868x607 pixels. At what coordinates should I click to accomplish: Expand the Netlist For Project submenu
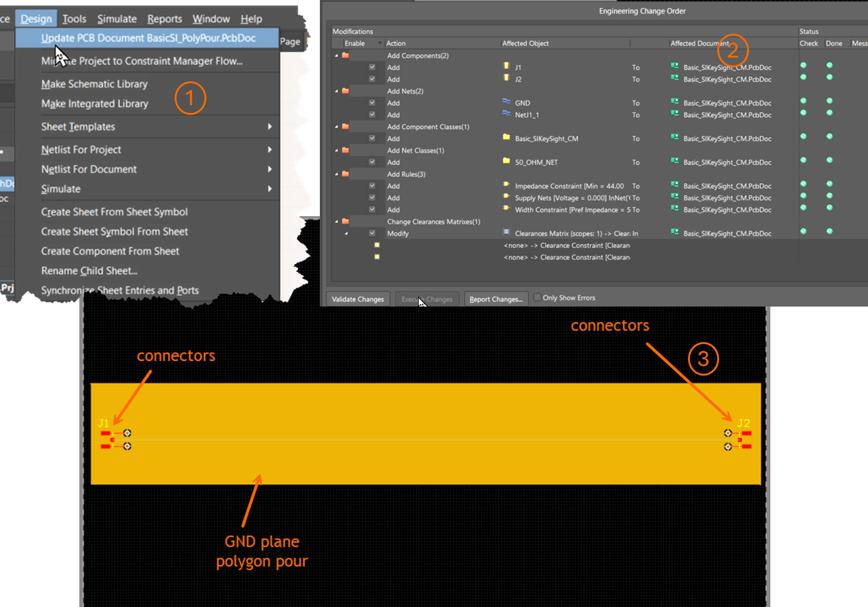tap(270, 150)
